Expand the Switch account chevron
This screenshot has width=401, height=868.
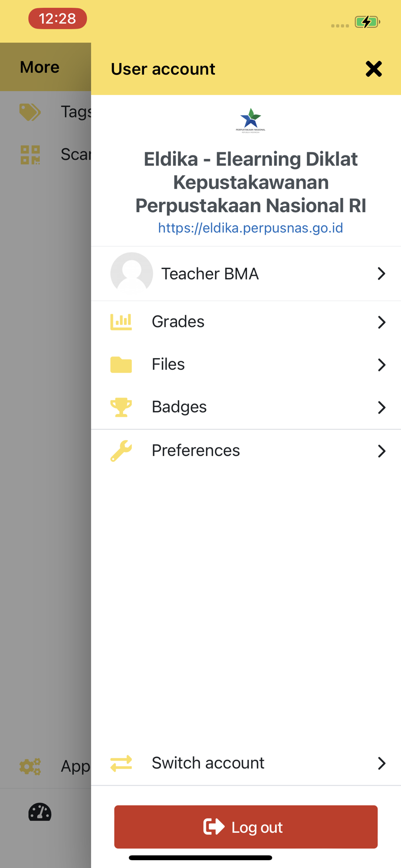381,763
